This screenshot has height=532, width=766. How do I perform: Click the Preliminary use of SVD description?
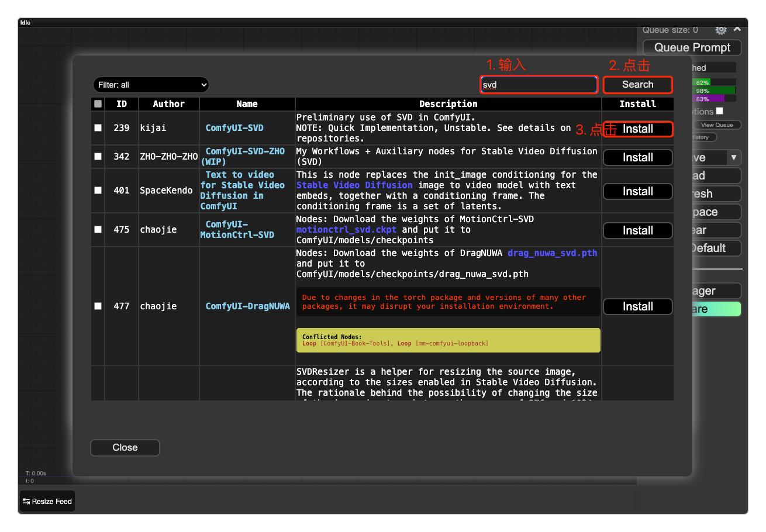(x=433, y=127)
